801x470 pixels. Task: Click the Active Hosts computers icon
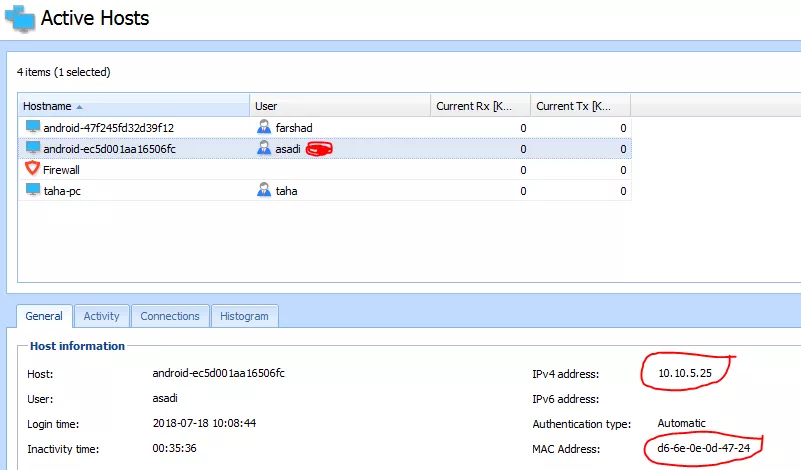[20, 18]
